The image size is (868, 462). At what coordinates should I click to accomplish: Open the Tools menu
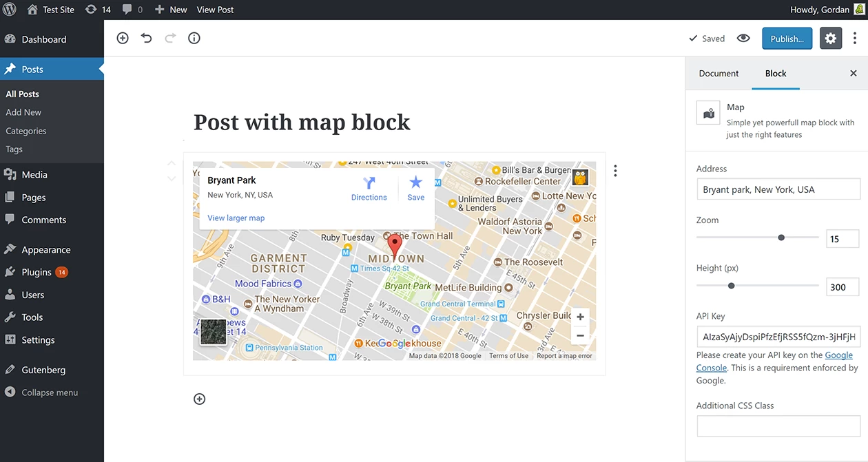coord(52,317)
